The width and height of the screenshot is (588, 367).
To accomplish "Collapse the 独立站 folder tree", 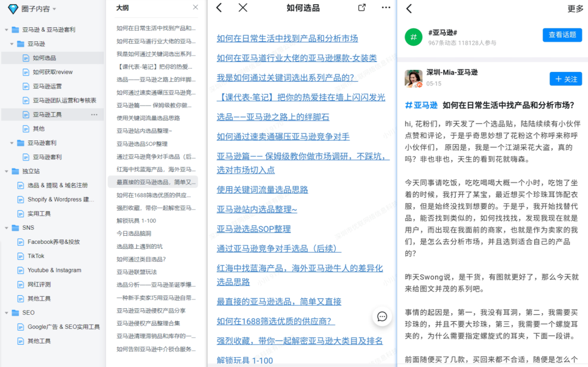I will pyautogui.click(x=7, y=172).
